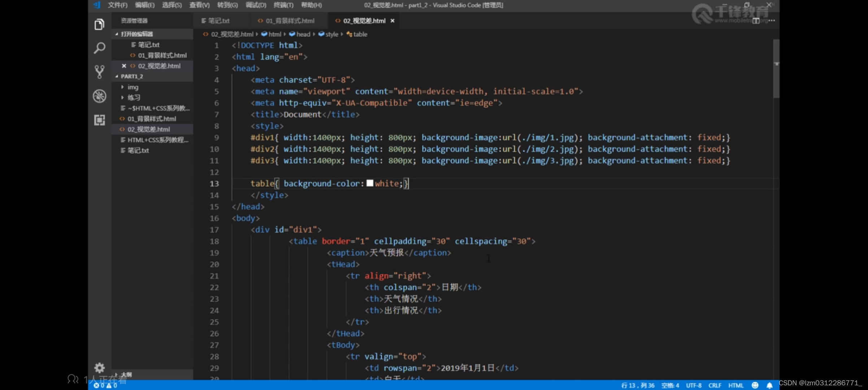Open the Debug view in activity bar

(99, 96)
